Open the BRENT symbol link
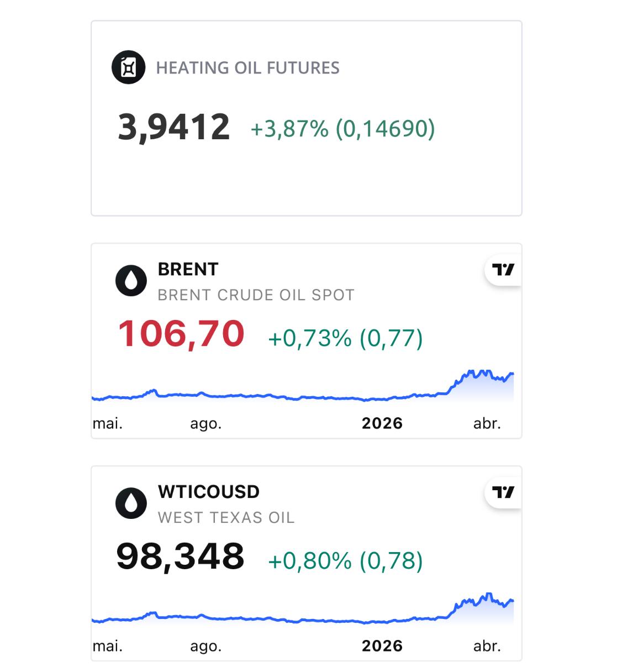The image size is (622, 672). point(188,269)
